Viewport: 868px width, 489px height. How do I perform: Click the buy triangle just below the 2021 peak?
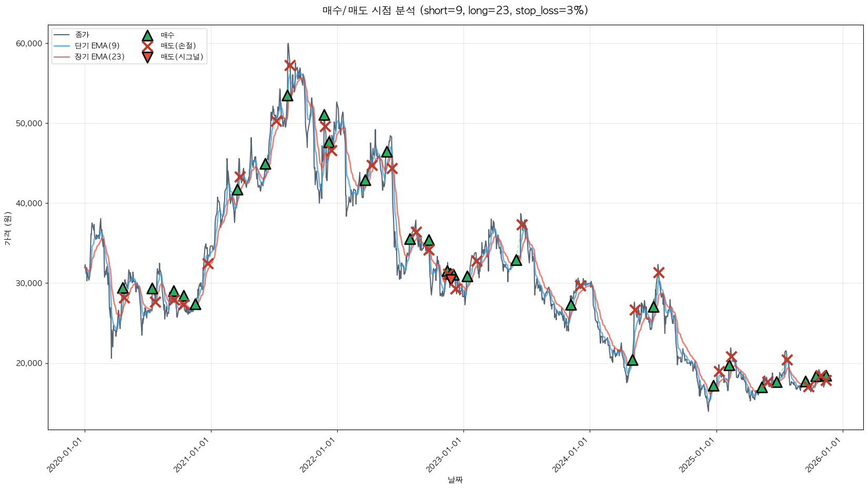click(287, 95)
